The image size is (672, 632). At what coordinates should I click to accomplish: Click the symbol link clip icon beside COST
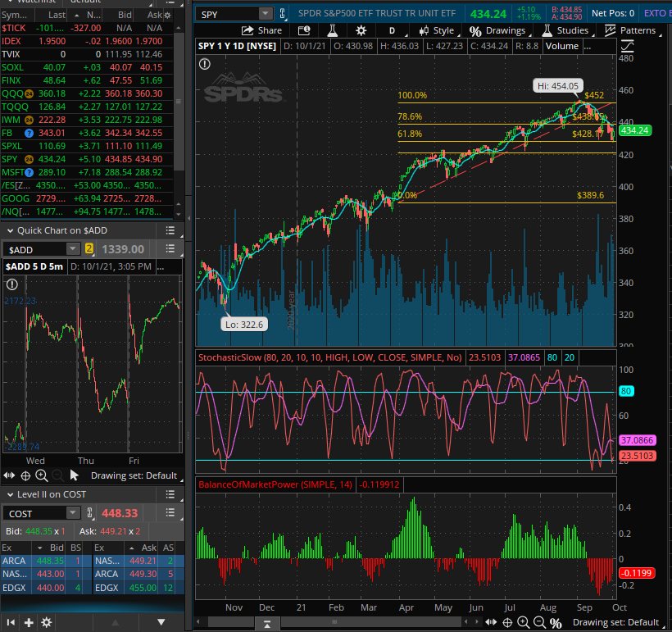(x=89, y=513)
